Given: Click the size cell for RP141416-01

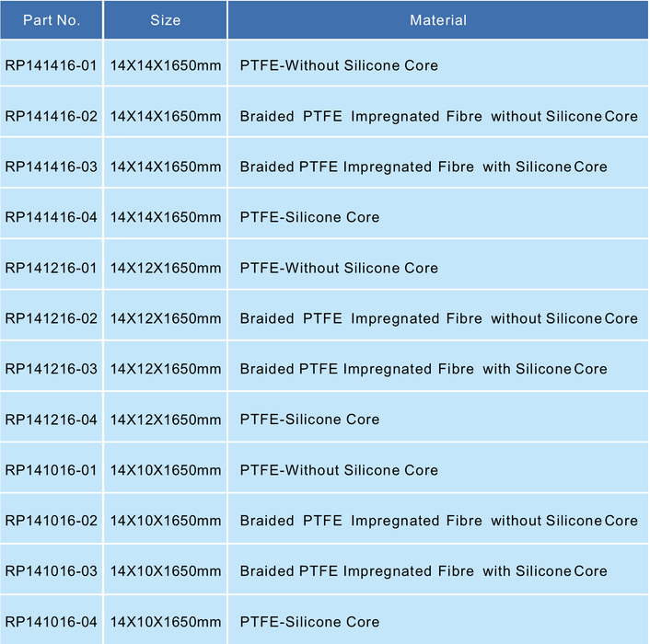Looking at the screenshot, I should coord(166,66).
